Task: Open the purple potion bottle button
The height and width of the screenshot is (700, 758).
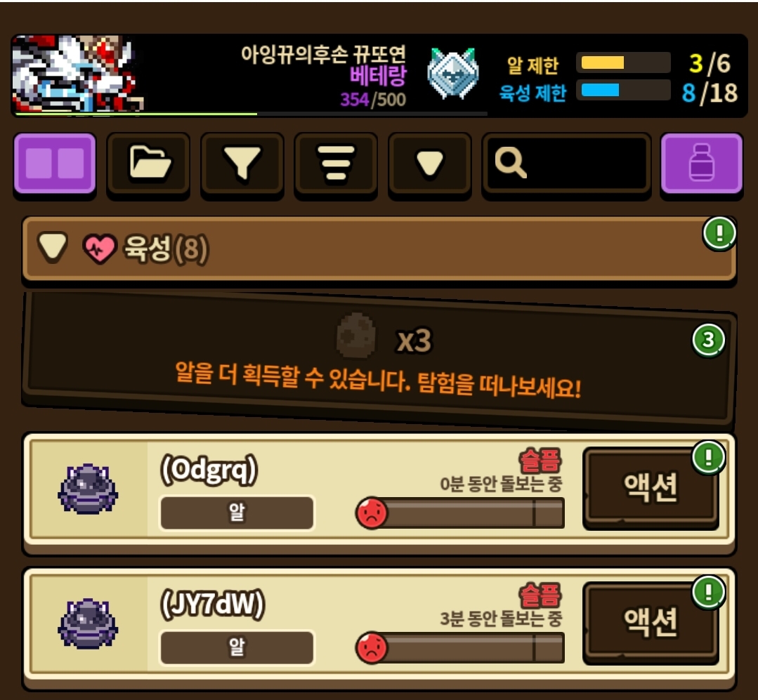Action: tap(701, 164)
